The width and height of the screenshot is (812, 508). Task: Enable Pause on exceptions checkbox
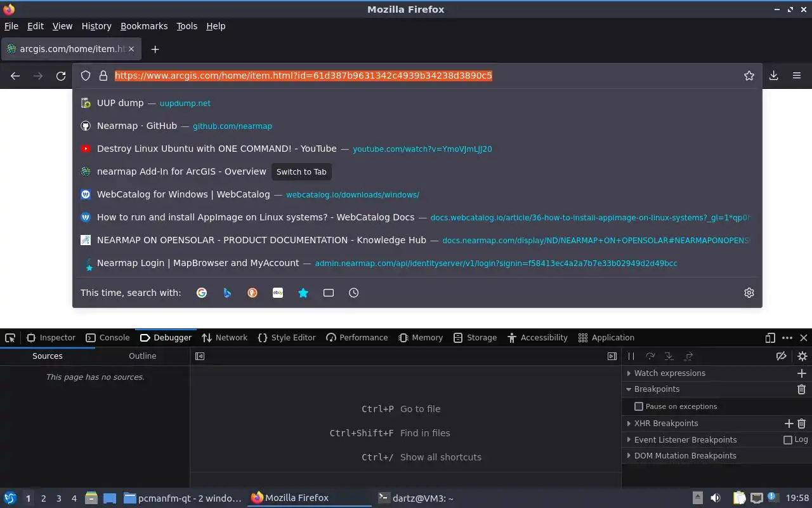(x=639, y=406)
